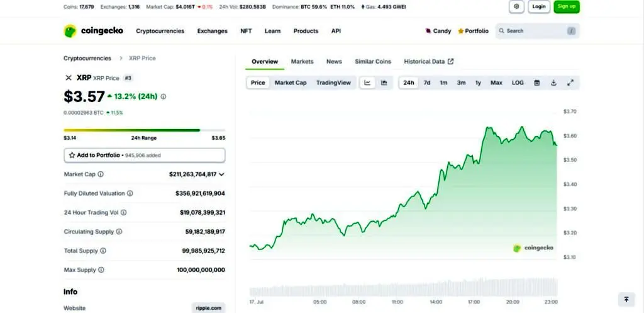Switch to line chart view
The image size is (644, 313).
tap(367, 83)
